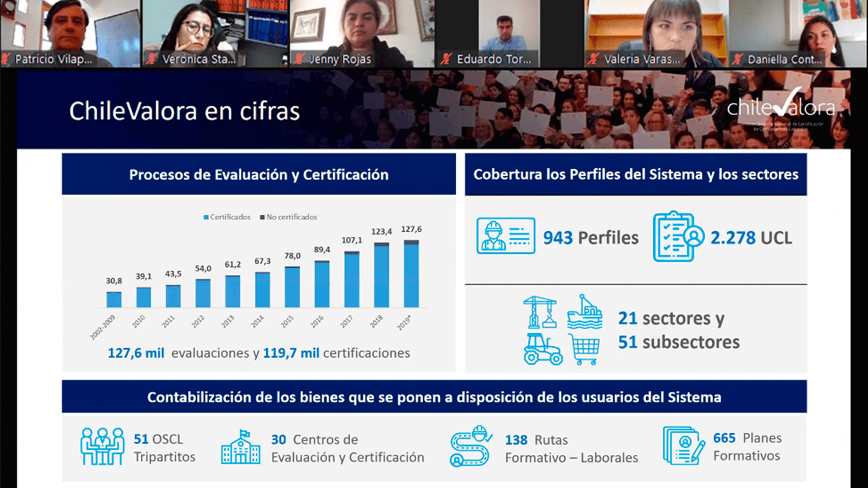Click the people-at-table icon beside OSCL Tripartitos
868x488 pixels.
point(102,446)
